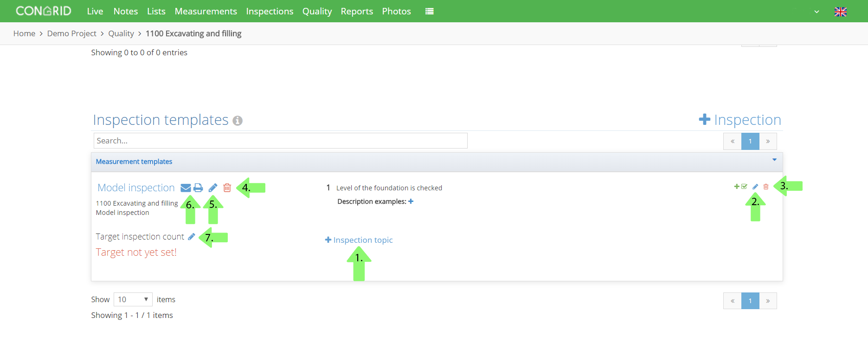Go to previous page in top pagination

click(733, 141)
